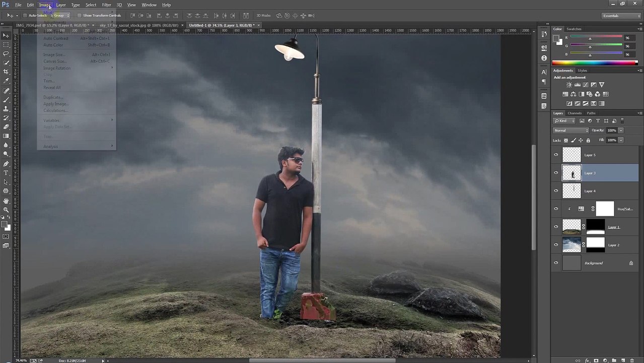The width and height of the screenshot is (644, 363).
Task: Select the Spot Healing Brush tool
Action: [6, 91]
